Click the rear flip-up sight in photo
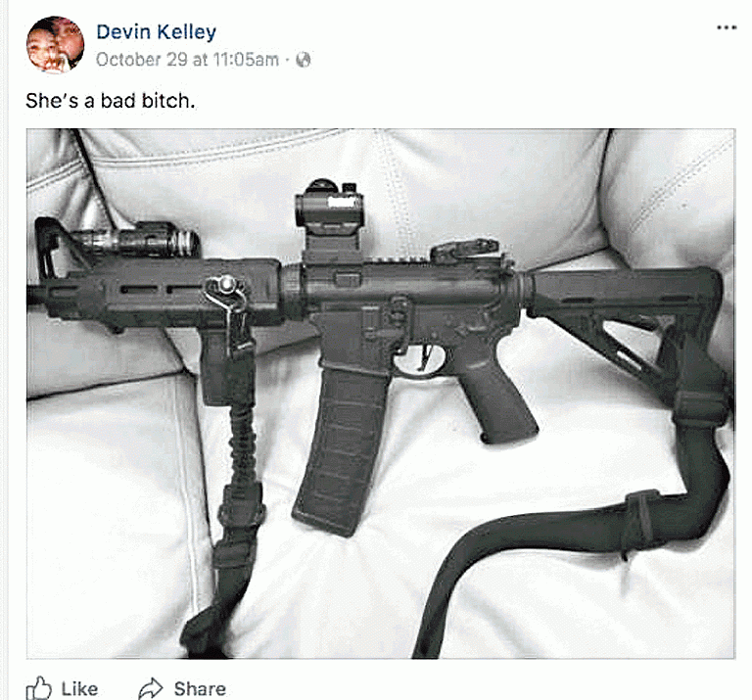Screen dimensions: 752x700 coord(465,252)
